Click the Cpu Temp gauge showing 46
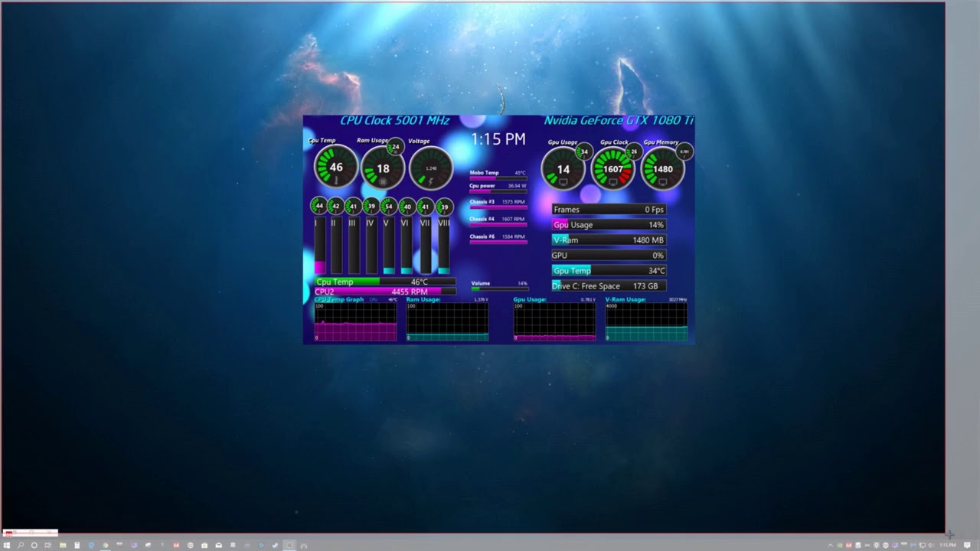 tap(336, 167)
